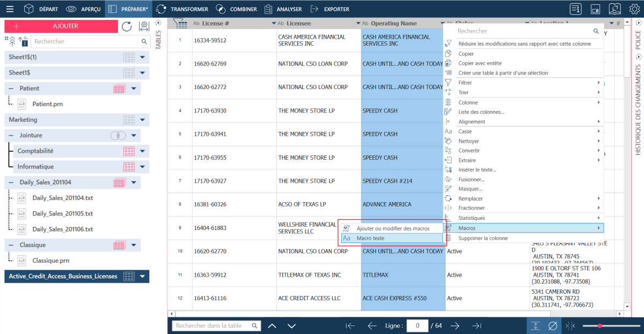Choose Ajouter ou modifier des macros

pyautogui.click(x=393, y=228)
